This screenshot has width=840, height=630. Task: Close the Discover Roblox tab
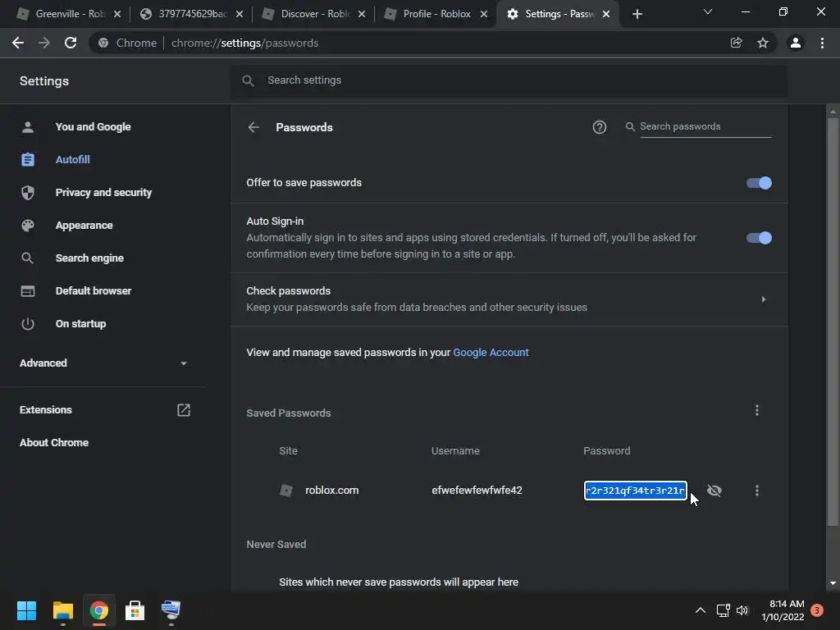coord(362,14)
